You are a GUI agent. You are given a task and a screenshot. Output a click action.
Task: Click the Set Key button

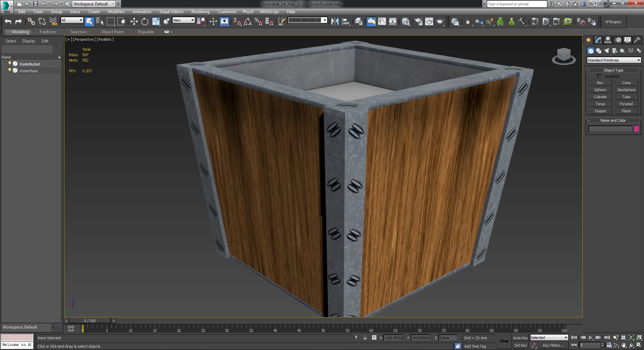[x=520, y=345]
